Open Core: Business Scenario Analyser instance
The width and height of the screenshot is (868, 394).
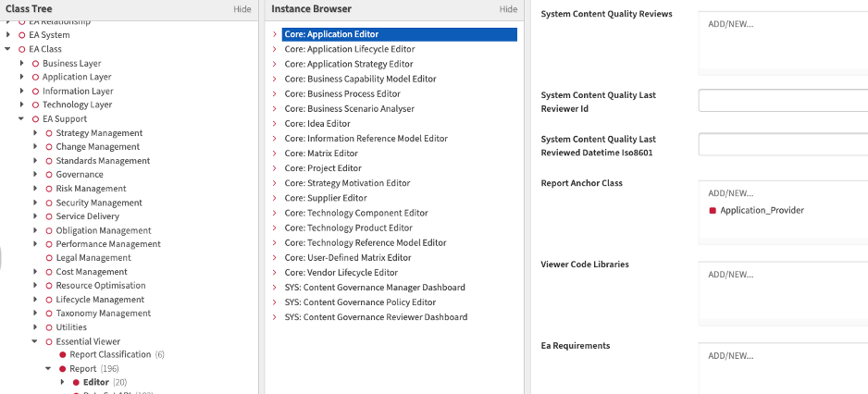349,109
